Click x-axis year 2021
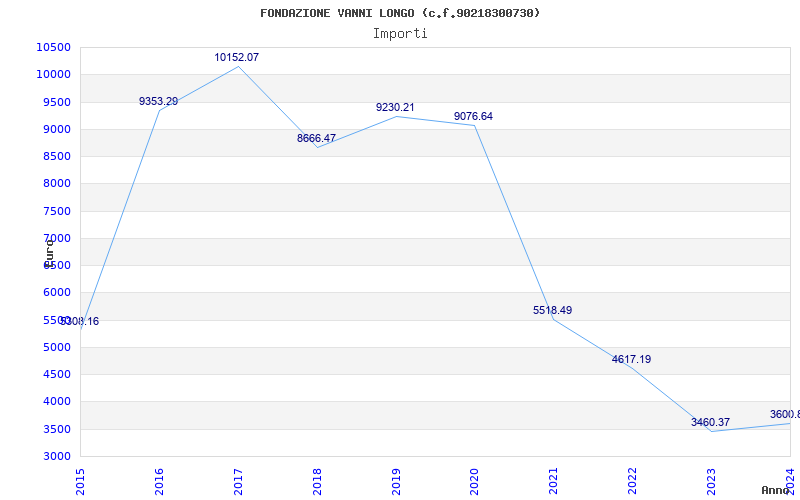This screenshot has width=800, height=500. [x=554, y=481]
